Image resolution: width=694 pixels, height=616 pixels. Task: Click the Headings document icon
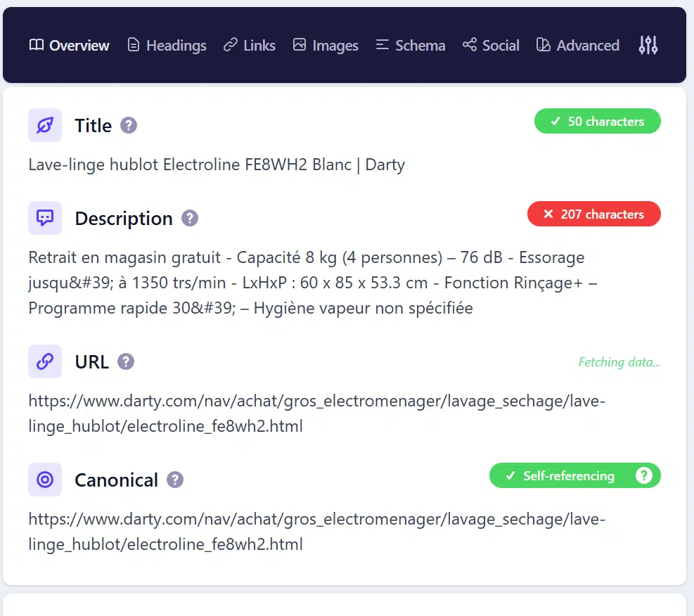pos(133,44)
